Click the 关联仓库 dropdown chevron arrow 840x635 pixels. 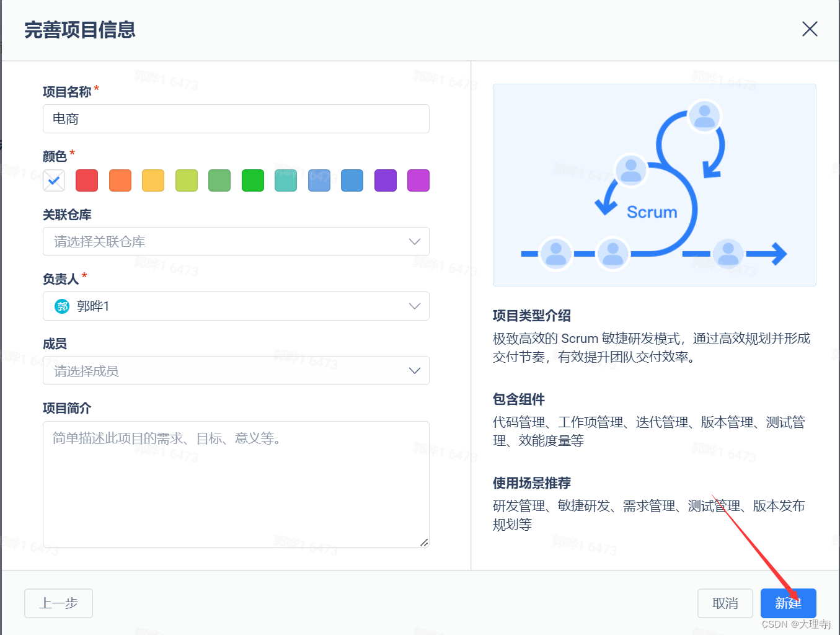click(415, 241)
